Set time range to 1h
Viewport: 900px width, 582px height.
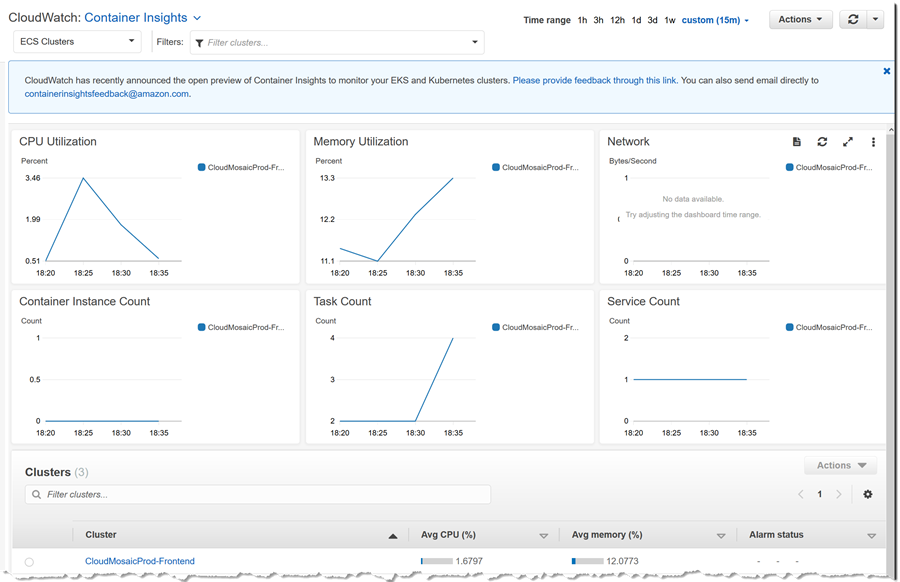click(582, 20)
